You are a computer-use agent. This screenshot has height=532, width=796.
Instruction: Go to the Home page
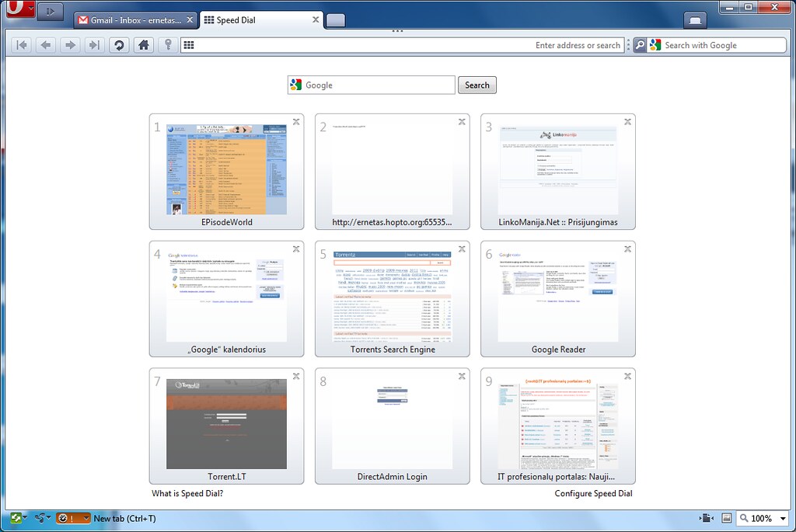144,45
